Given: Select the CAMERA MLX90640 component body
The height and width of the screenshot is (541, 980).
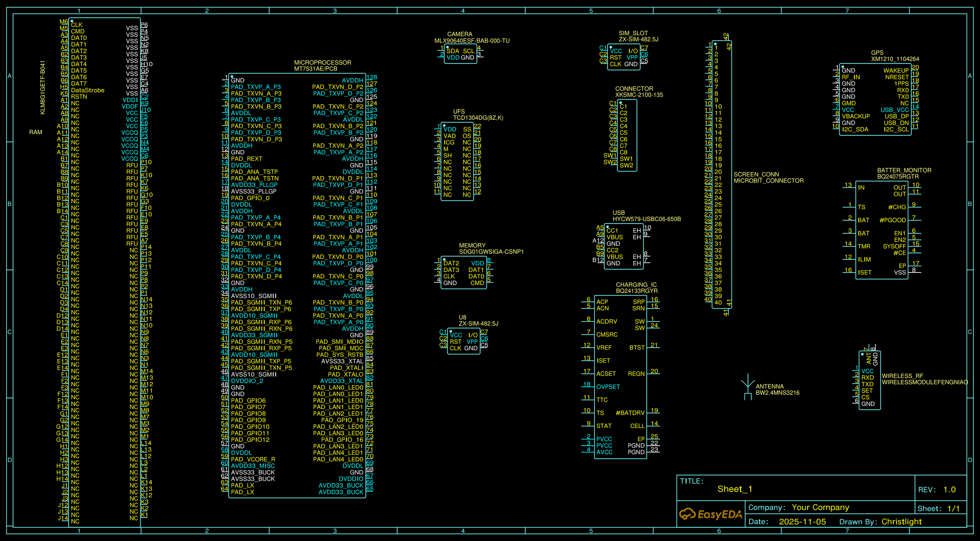Looking at the screenshot, I should pos(460,54).
